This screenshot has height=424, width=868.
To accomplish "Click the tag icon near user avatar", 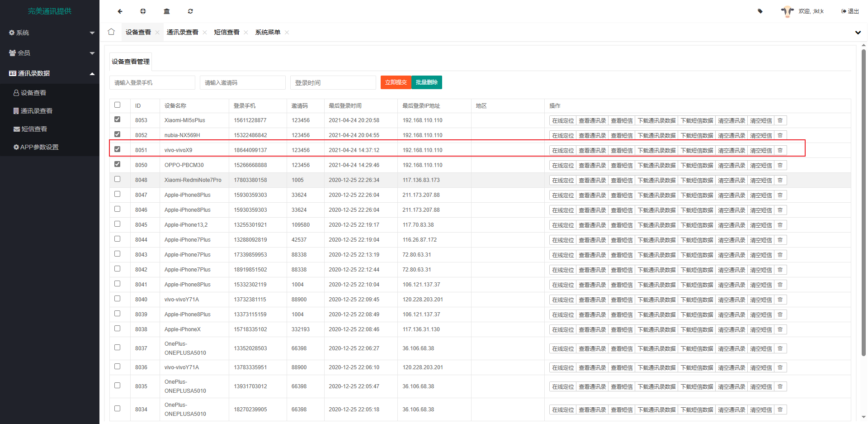I will (760, 11).
